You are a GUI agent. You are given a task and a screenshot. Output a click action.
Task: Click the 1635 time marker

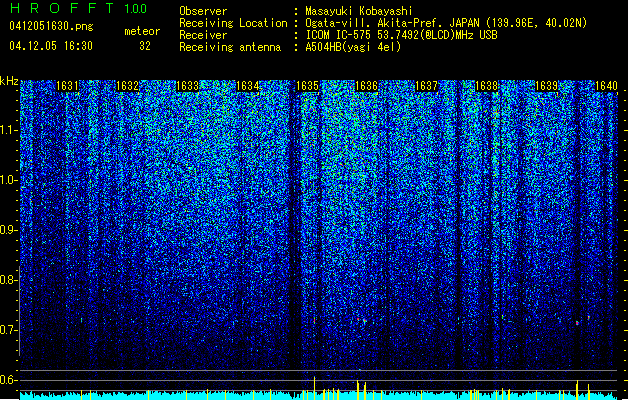307,86
